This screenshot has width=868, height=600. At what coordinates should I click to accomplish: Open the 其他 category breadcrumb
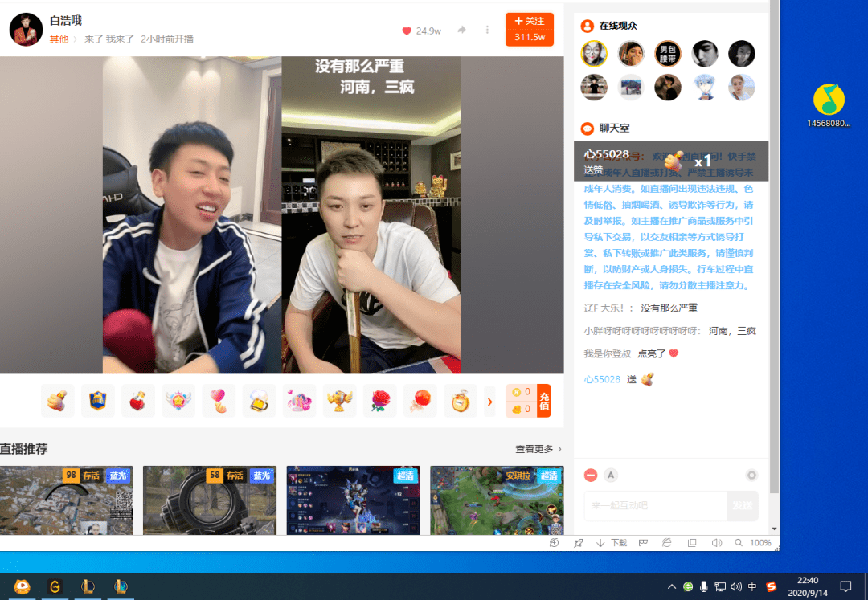pyautogui.click(x=59, y=39)
